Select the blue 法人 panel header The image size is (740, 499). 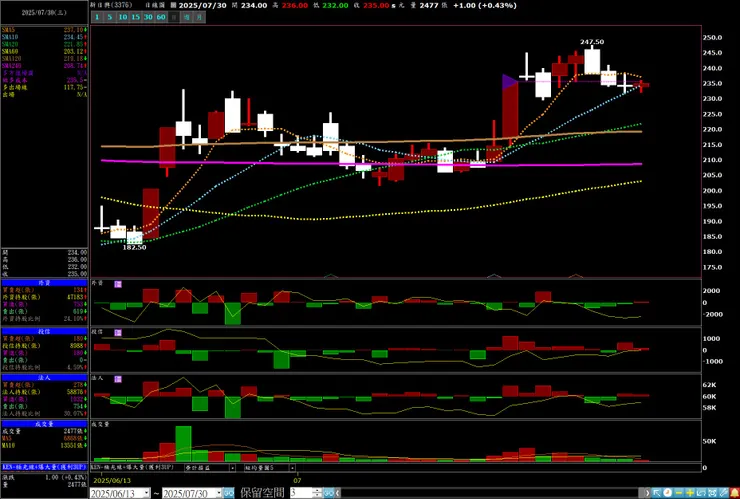pyautogui.click(x=44, y=378)
